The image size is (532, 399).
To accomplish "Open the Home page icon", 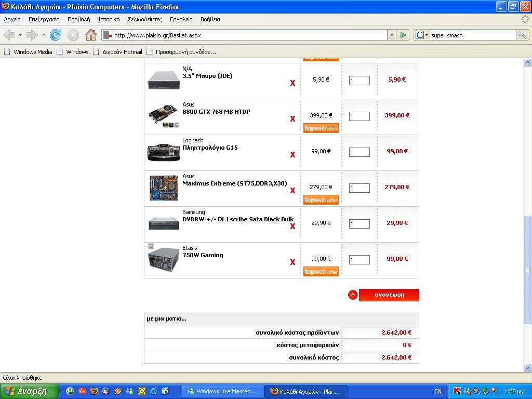I will pos(90,35).
